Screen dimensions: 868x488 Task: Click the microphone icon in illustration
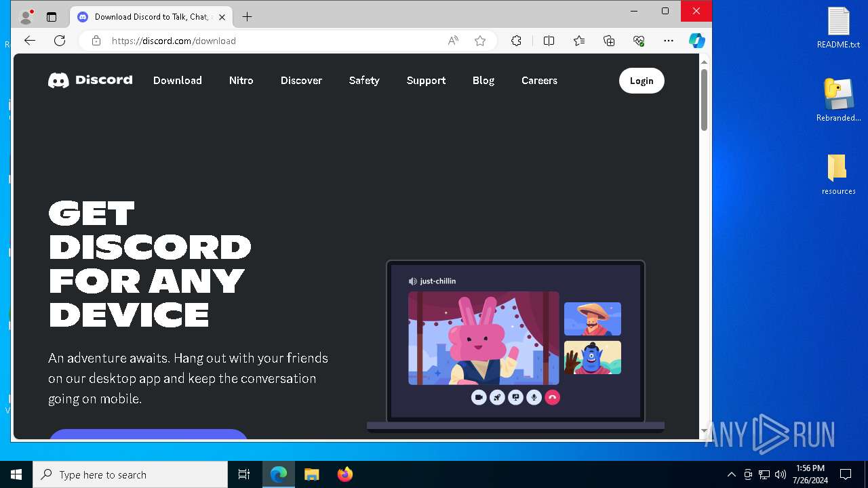click(534, 397)
